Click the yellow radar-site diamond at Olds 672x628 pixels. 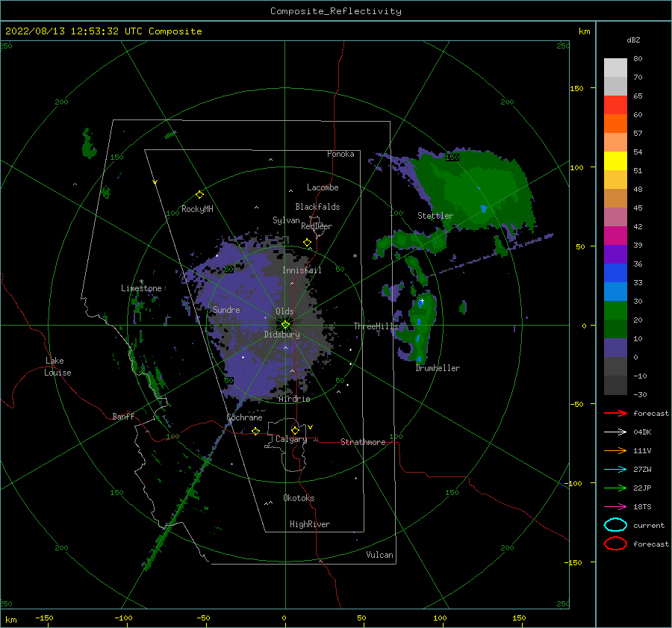(285, 325)
